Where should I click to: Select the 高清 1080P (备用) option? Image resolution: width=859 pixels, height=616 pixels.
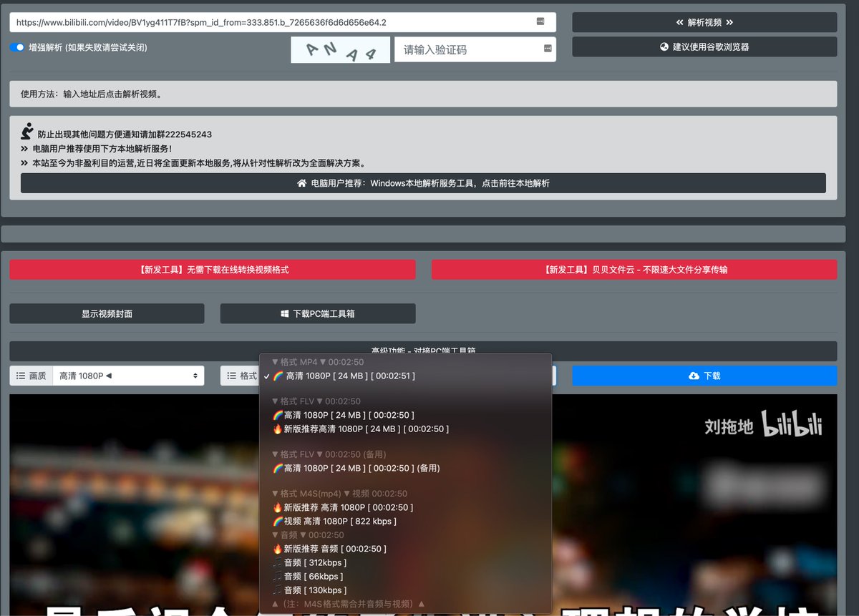406,468
